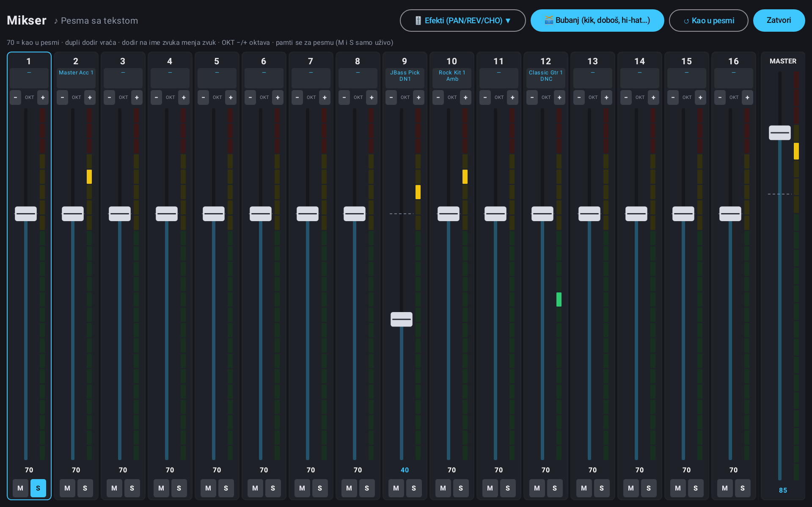This screenshot has width=812, height=507.
Task: Open the Bubanj drum mixer view
Action: (x=597, y=20)
